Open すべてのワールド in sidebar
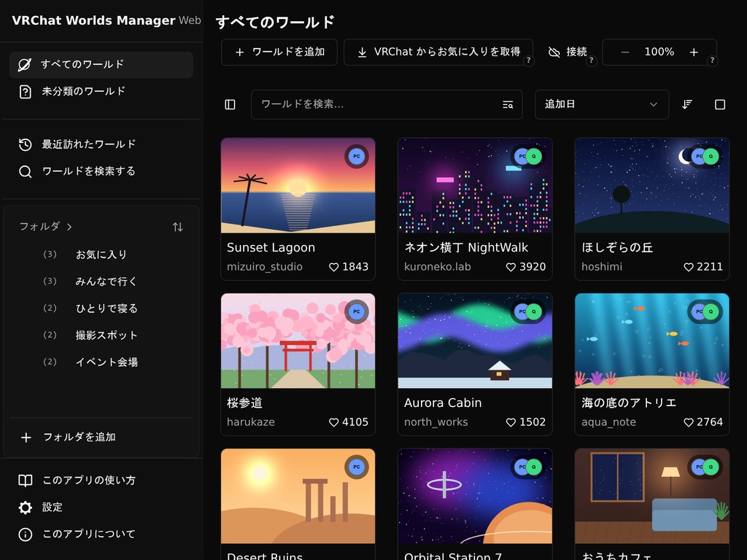 point(101,64)
